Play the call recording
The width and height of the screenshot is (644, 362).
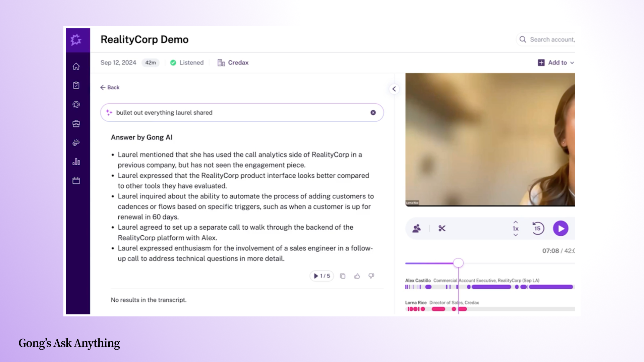tap(560, 229)
